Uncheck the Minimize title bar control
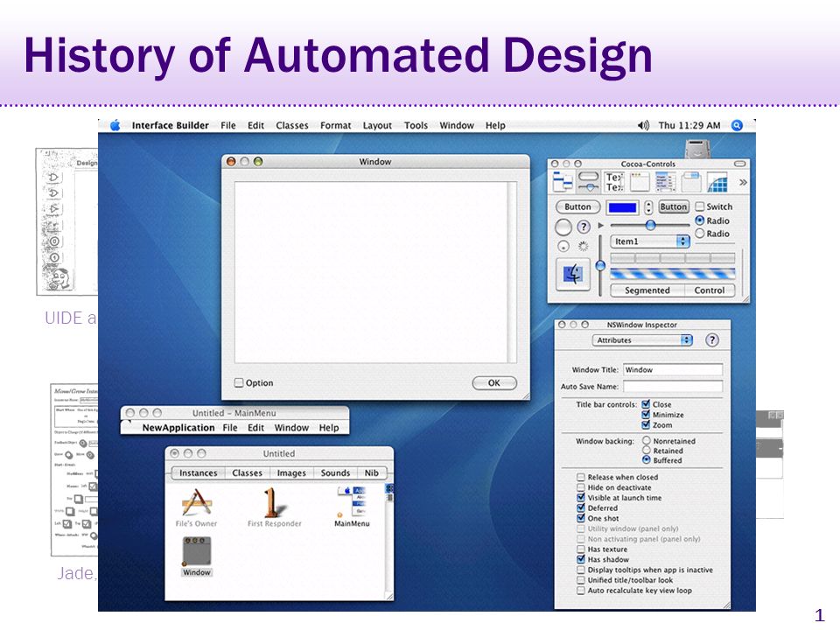The width and height of the screenshot is (840, 630). (646, 414)
